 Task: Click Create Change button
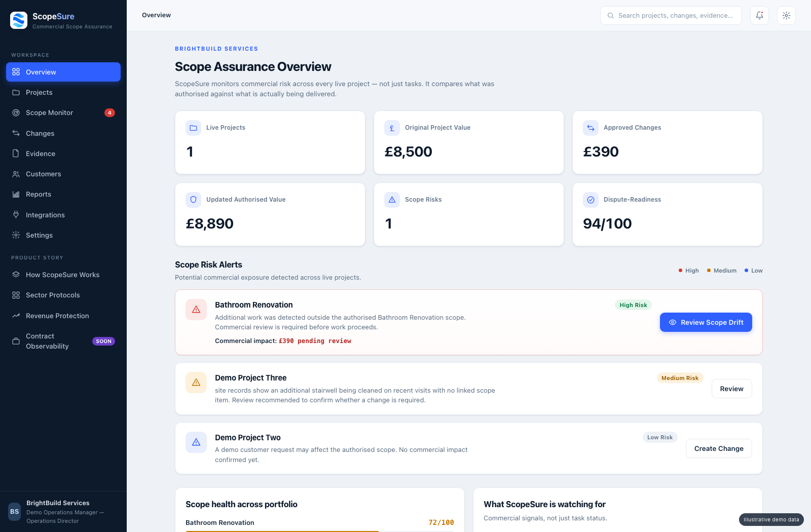click(x=719, y=448)
